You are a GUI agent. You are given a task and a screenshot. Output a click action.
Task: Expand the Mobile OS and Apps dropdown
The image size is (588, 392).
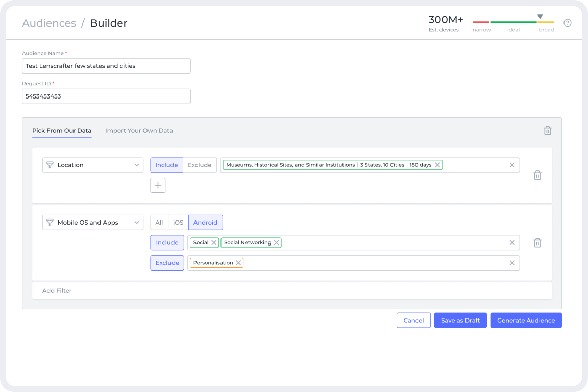click(x=93, y=223)
